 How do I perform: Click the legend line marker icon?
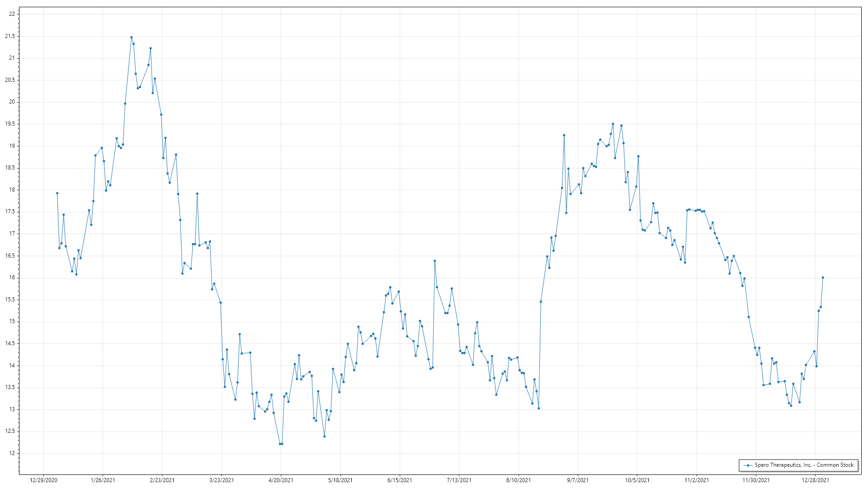coord(748,465)
